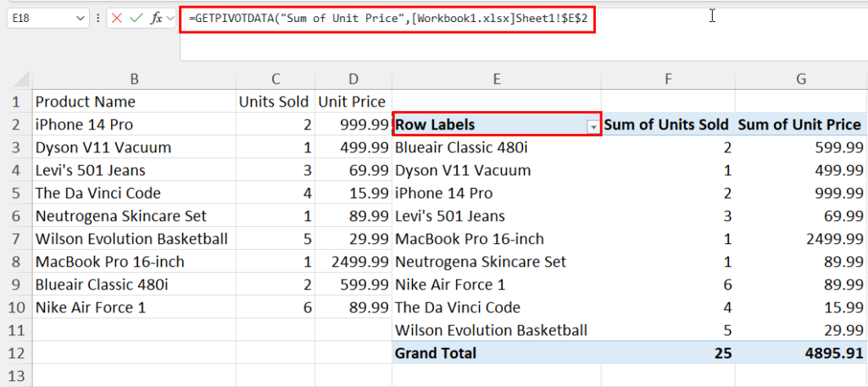This screenshot has height=387, width=868.
Task: Select the 999.99 value in column D
Action: click(353, 124)
